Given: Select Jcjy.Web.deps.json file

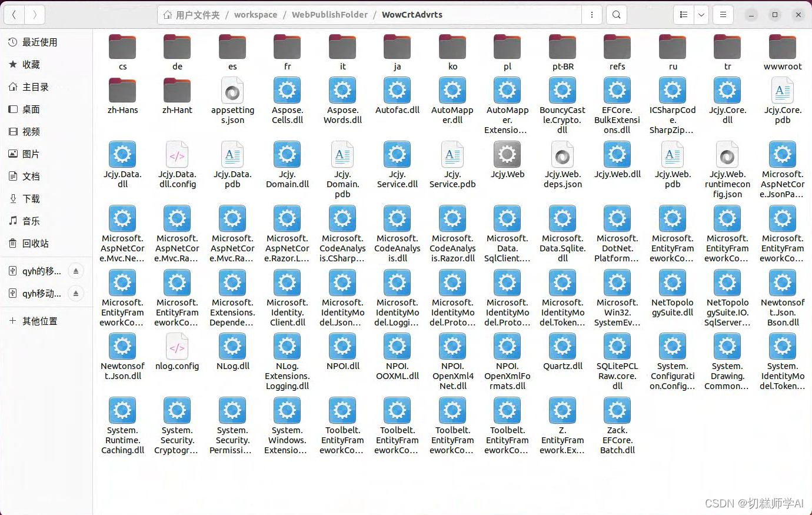Looking at the screenshot, I should [x=563, y=165].
